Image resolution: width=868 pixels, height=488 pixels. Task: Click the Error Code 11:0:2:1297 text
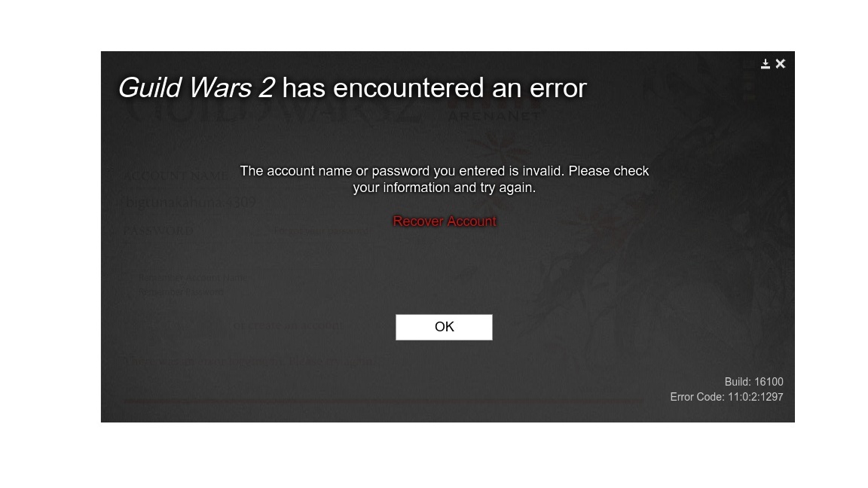[x=726, y=397]
